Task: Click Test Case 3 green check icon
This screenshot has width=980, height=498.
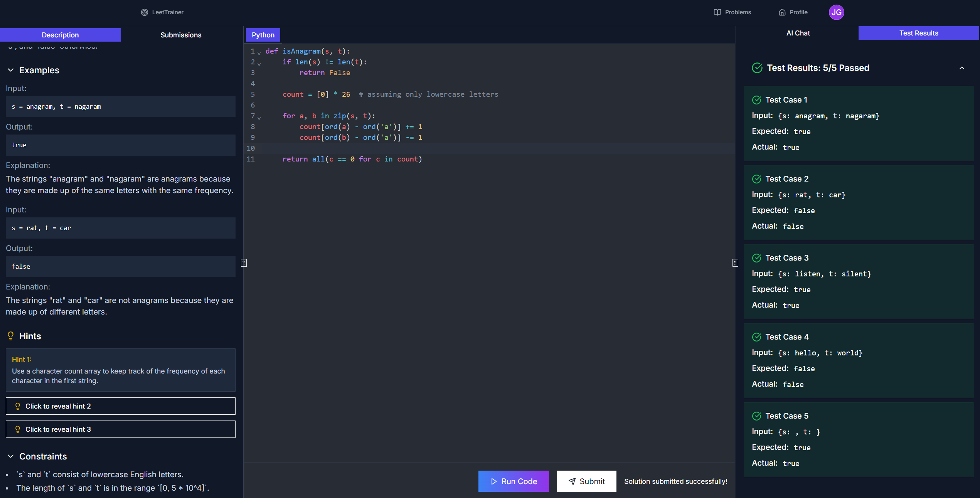Action: coord(757,258)
